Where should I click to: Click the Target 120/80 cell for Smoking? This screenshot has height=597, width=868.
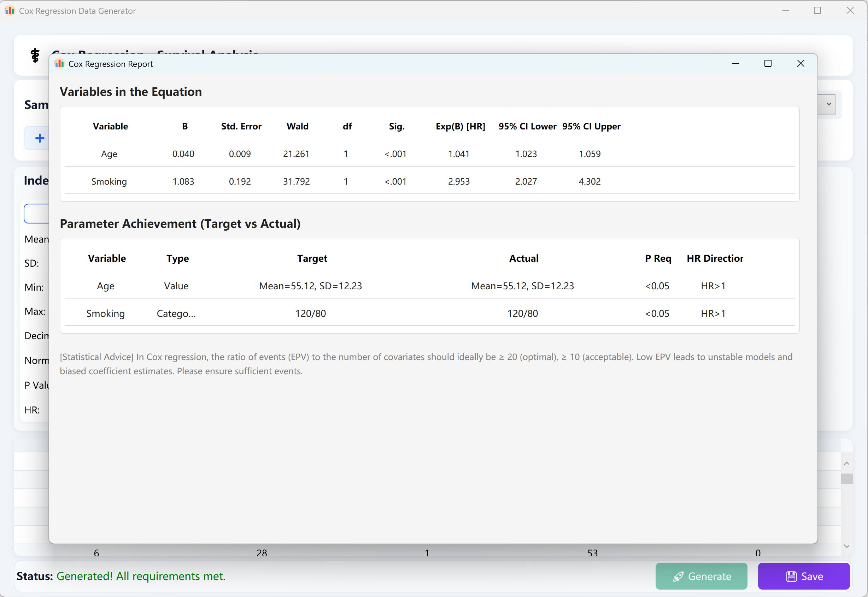tap(310, 313)
